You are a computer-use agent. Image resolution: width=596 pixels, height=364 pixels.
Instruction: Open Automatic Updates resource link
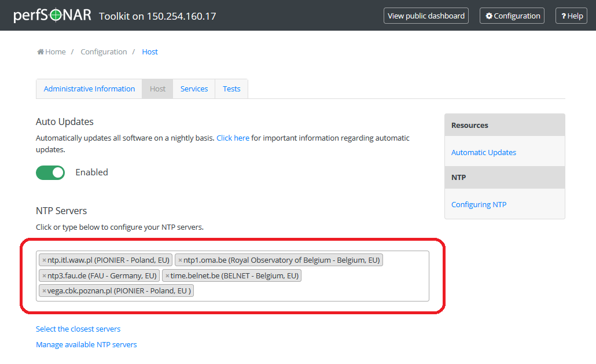tap(484, 152)
